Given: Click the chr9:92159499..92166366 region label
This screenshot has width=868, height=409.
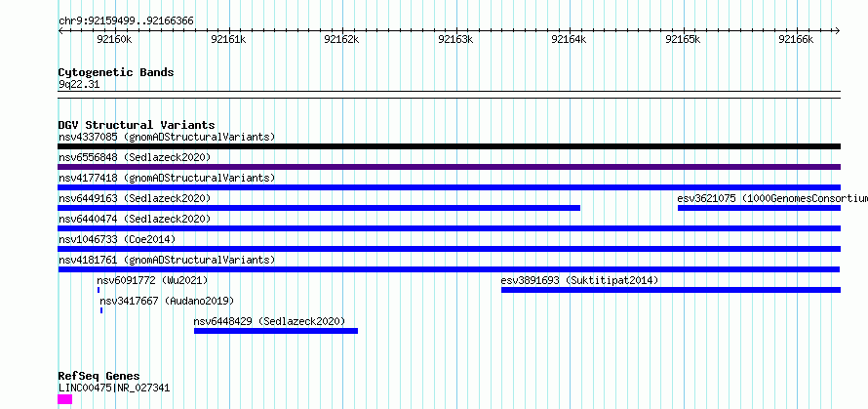Looking at the screenshot, I should (126, 21).
